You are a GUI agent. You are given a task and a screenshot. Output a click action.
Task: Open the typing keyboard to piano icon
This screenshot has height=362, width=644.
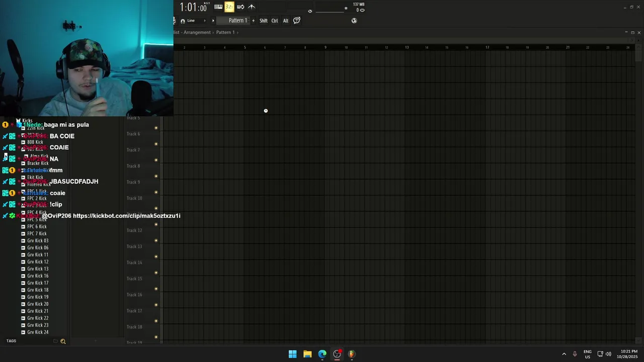(x=218, y=7)
